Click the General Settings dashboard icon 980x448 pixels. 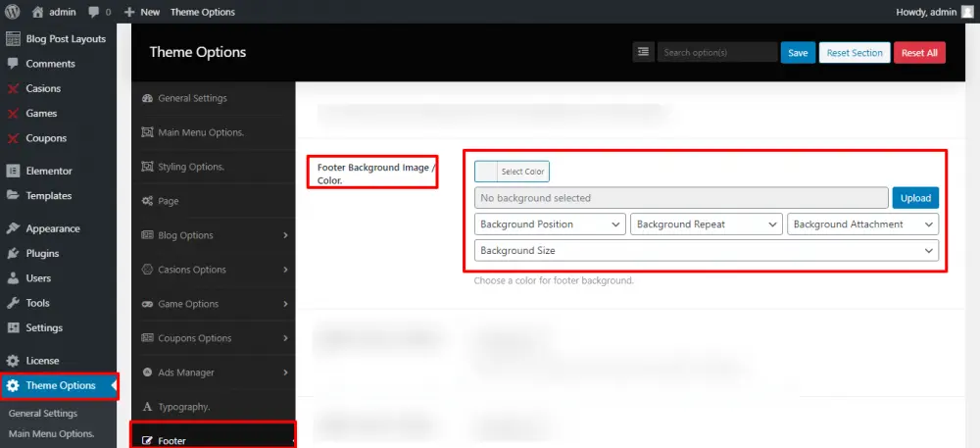point(148,99)
